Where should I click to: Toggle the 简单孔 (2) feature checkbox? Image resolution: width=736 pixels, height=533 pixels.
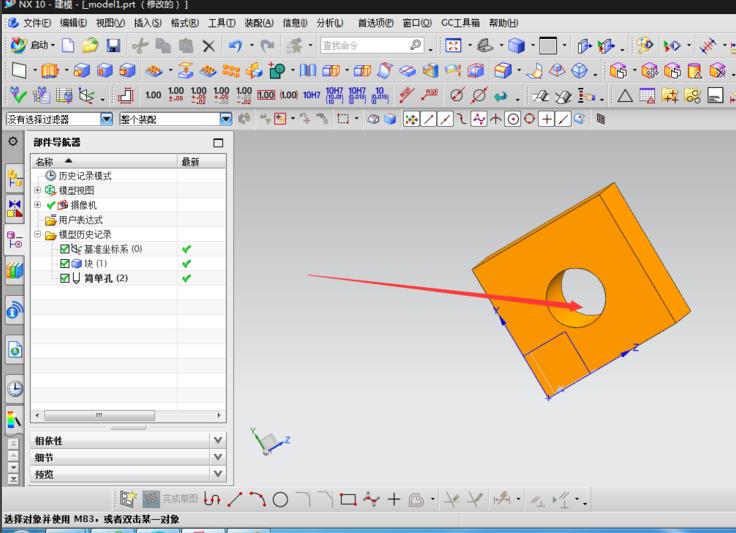click(65, 278)
